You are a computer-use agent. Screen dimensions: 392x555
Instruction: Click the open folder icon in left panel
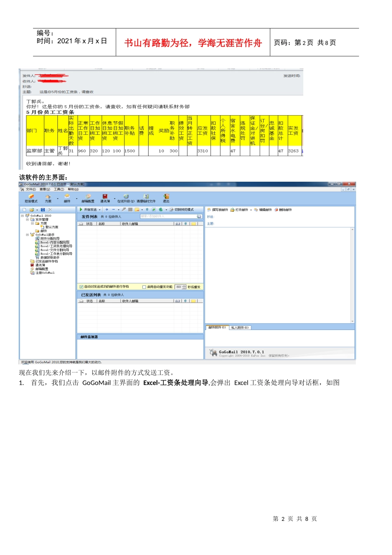point(31,210)
